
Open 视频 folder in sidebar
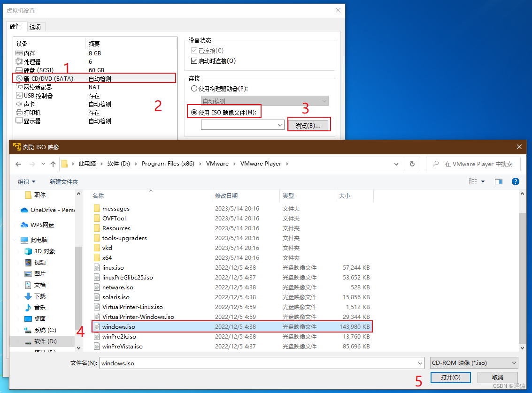tap(35, 262)
